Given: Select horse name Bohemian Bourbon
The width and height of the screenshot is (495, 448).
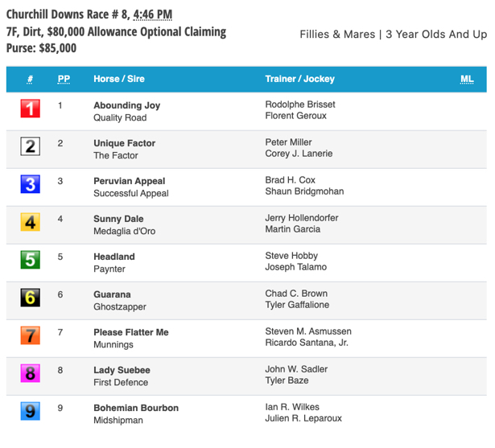Looking at the screenshot, I should 136,408.
